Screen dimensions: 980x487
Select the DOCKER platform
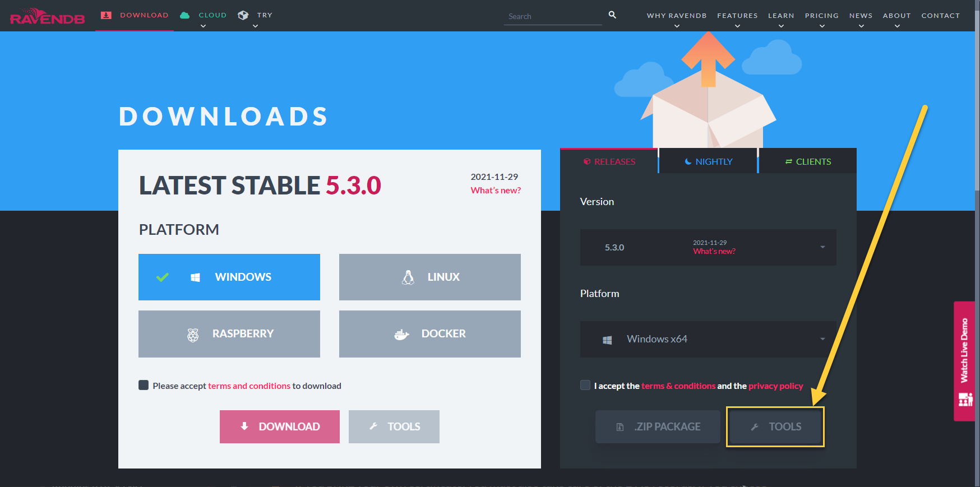click(x=430, y=334)
